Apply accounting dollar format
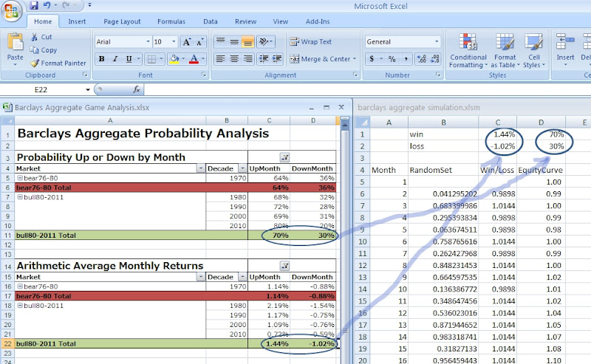 click(372, 59)
